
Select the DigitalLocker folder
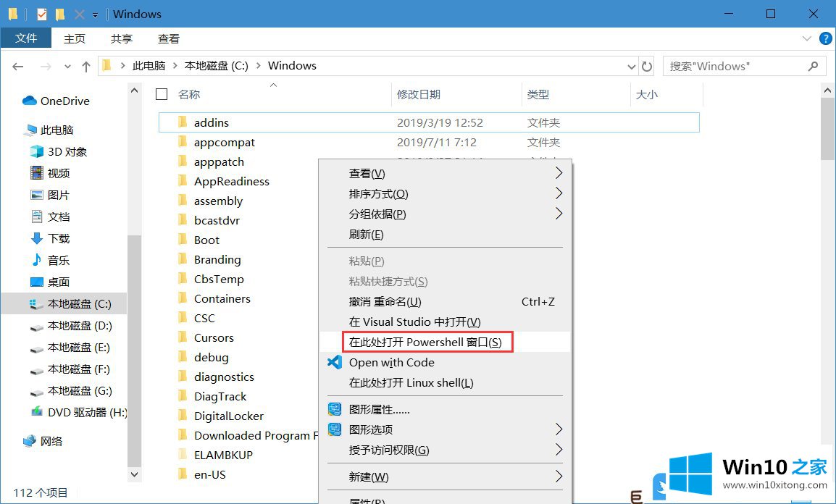coord(229,416)
